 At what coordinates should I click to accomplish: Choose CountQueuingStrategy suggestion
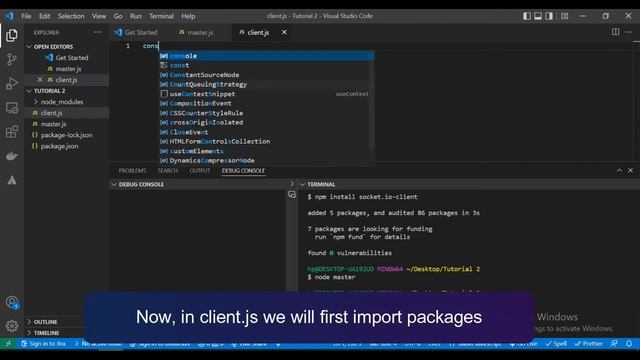click(x=264, y=84)
